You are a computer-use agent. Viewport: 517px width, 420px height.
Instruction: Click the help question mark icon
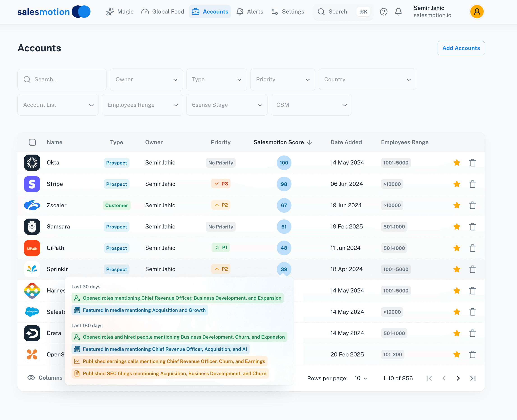tap(383, 12)
